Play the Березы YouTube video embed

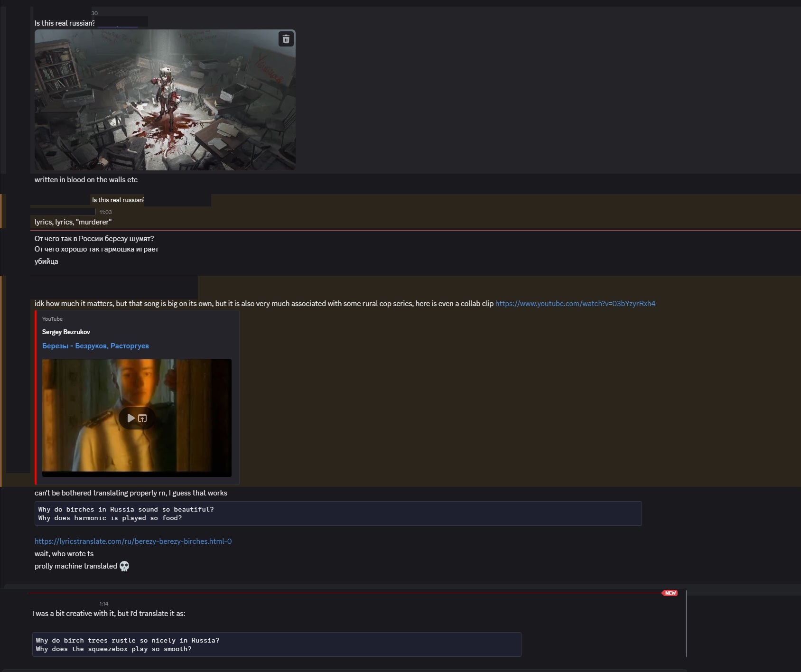coord(130,418)
